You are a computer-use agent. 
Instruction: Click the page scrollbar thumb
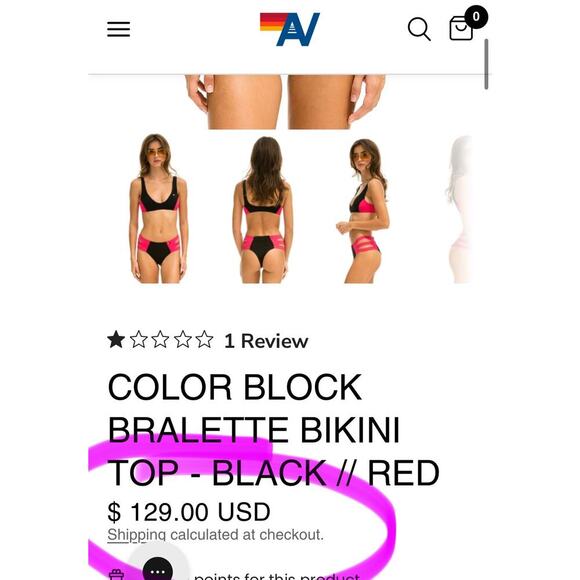pyautogui.click(x=486, y=64)
